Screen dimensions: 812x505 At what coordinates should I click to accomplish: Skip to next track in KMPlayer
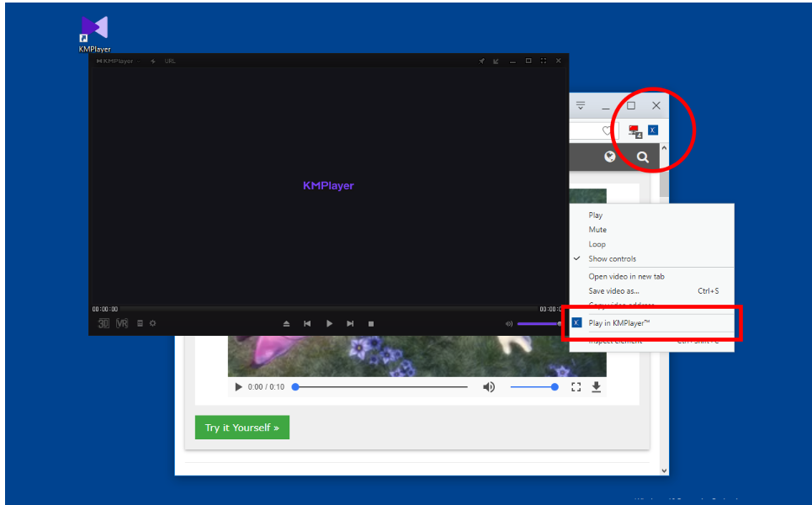coord(350,324)
